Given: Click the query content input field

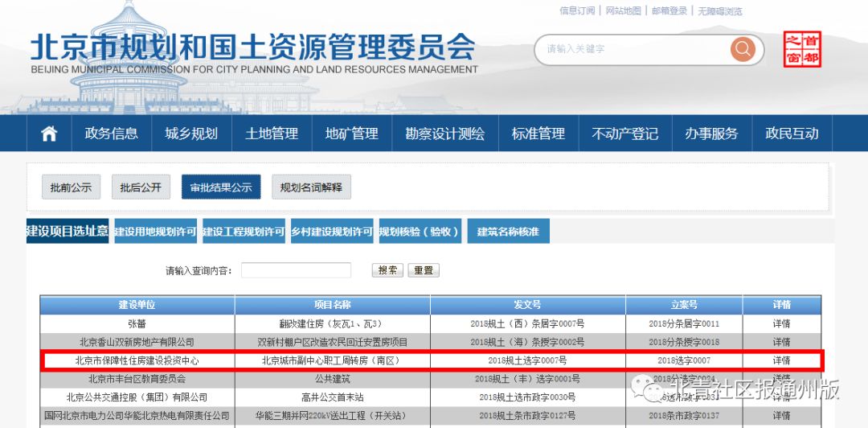Looking at the screenshot, I should [x=296, y=270].
